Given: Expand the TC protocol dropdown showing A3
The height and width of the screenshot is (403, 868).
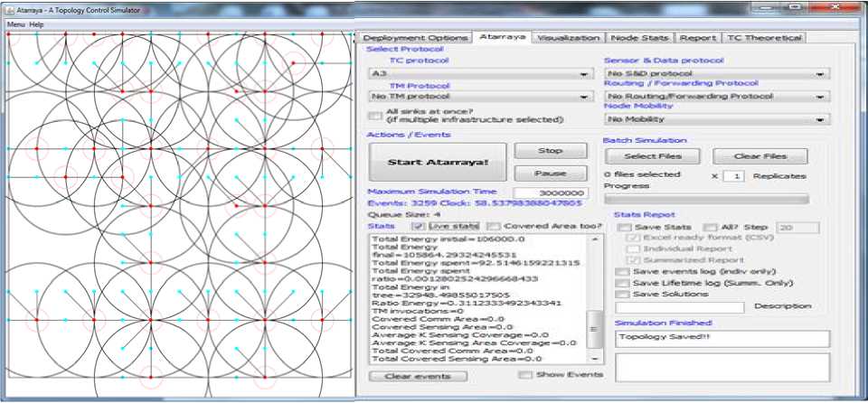Looking at the screenshot, I should (x=480, y=73).
